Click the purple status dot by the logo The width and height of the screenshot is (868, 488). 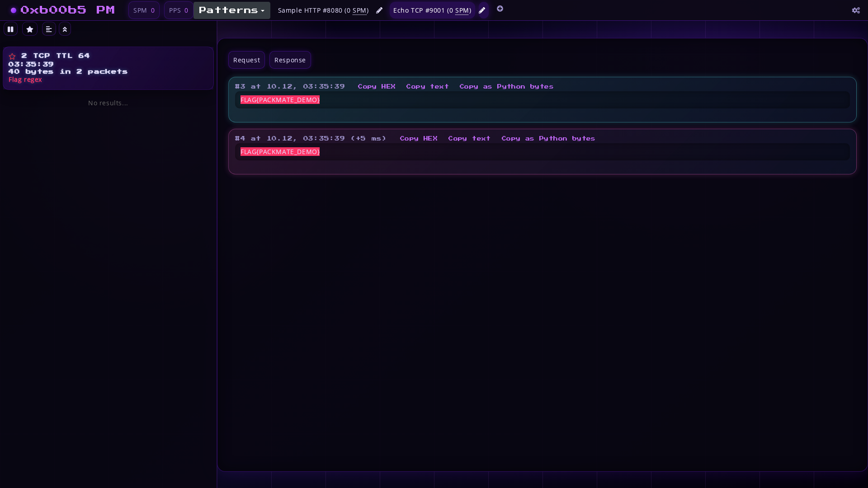(14, 10)
